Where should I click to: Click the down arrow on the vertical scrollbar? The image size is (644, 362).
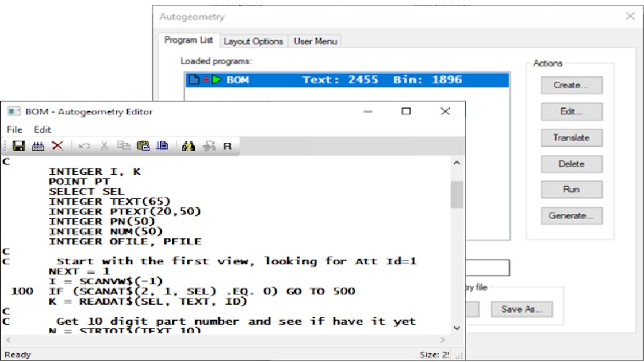coord(457,329)
